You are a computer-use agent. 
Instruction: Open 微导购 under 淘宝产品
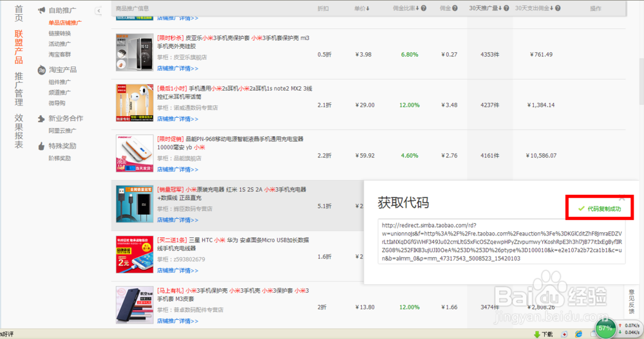(57, 104)
